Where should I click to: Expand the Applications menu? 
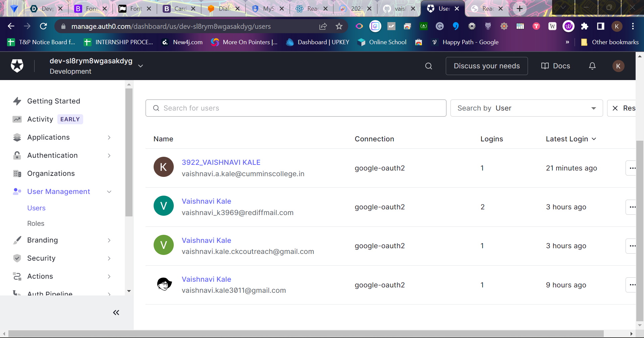109,137
